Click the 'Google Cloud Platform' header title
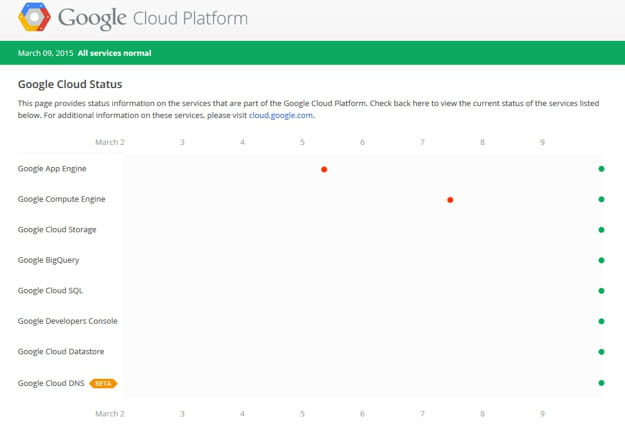Image resolution: width=625 pixels, height=425 pixels. tap(153, 18)
